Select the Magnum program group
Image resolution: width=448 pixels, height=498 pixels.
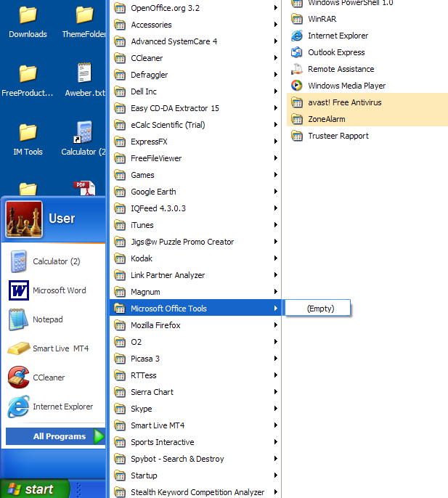tap(195, 292)
